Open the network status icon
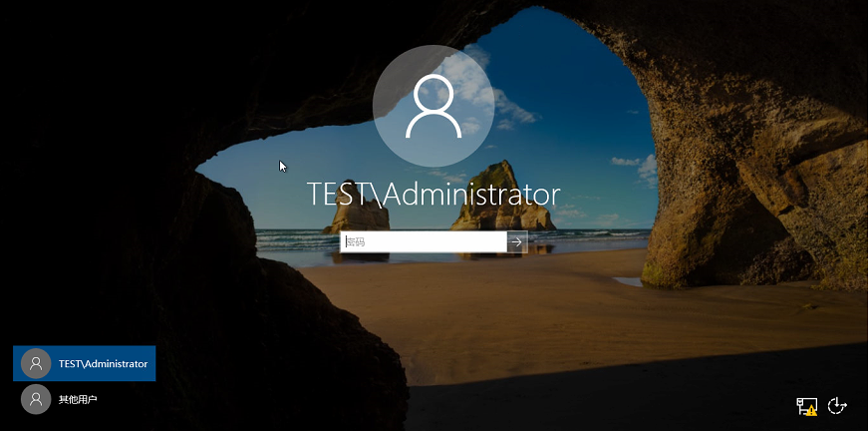The height and width of the screenshot is (431, 868). pos(806,406)
